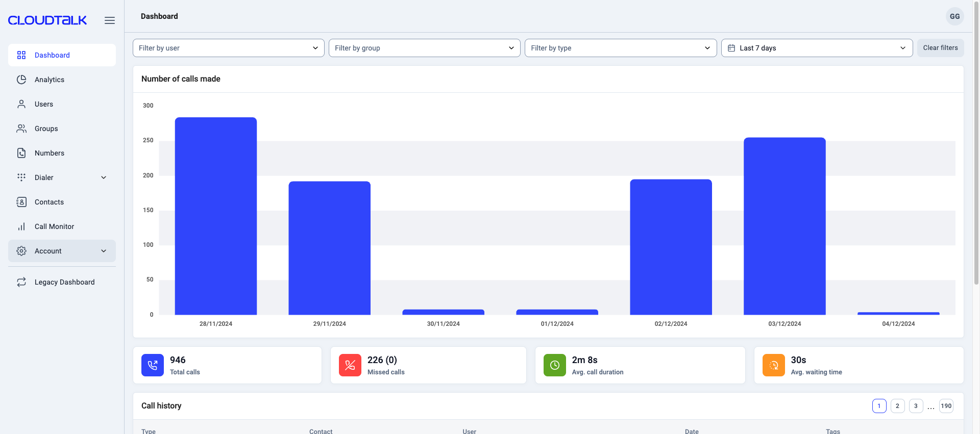980x434 pixels.
Task: Click the Contacts address book icon
Action: pyautogui.click(x=21, y=202)
